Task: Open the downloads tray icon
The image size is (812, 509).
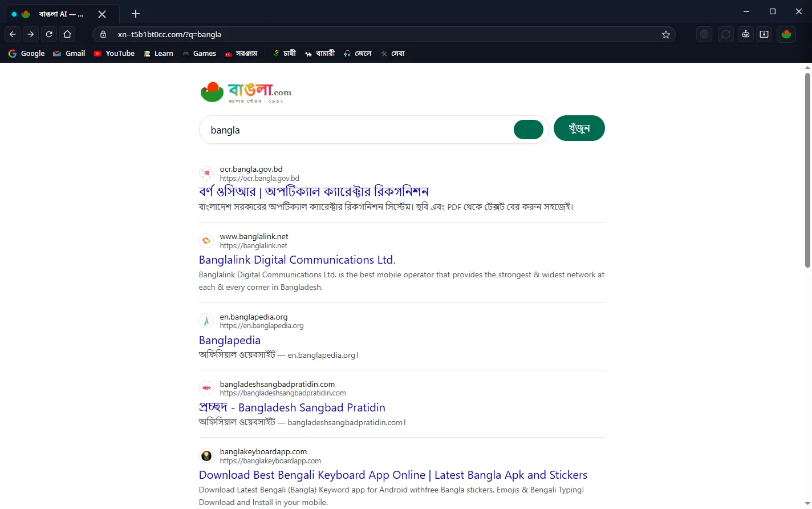Action: click(x=764, y=34)
